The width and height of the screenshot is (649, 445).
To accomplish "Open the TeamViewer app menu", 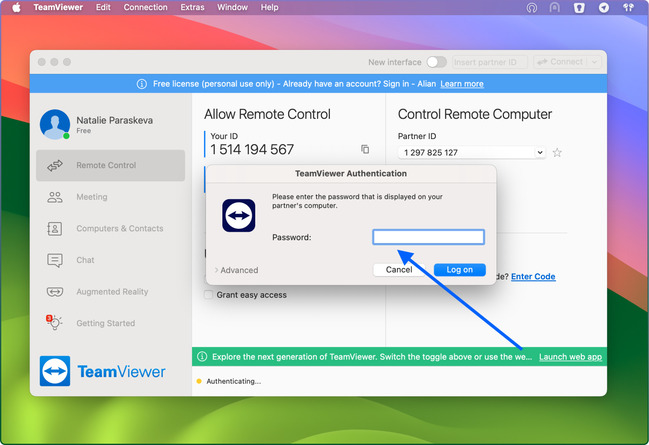I will pos(58,7).
